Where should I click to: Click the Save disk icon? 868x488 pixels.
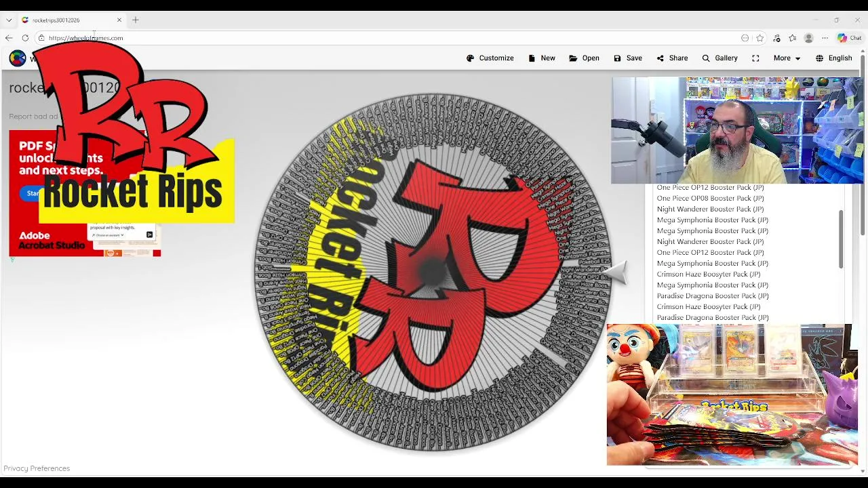[617, 58]
